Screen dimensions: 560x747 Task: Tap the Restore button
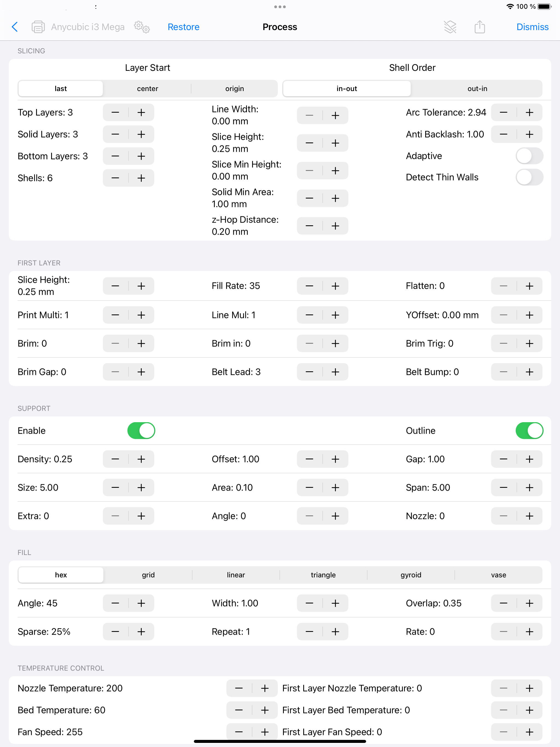[183, 27]
